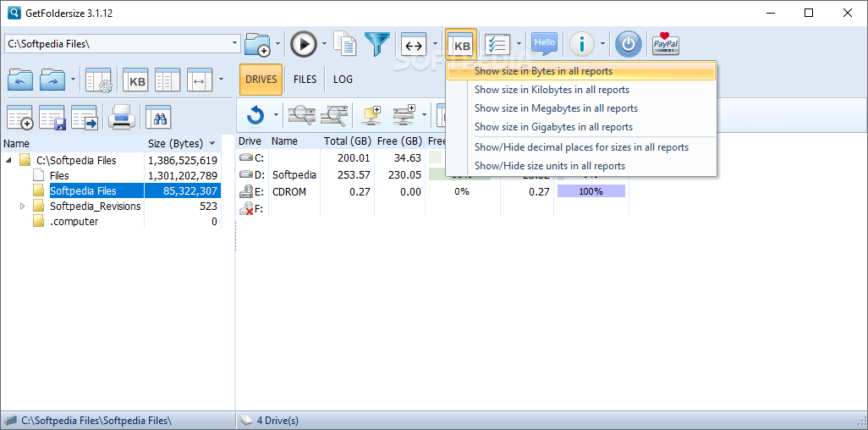
Task: Choose Show size in Bytes in all reports
Action: tap(580, 71)
